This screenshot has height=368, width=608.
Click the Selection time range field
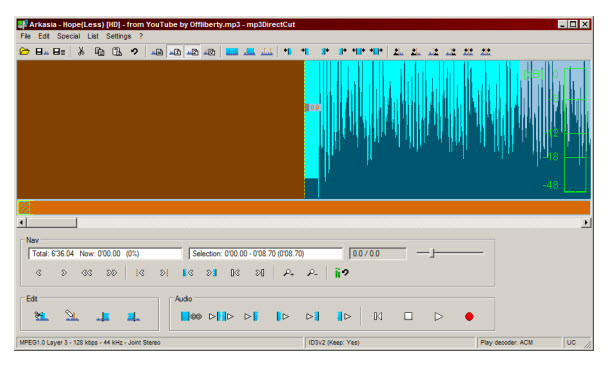coord(266,254)
